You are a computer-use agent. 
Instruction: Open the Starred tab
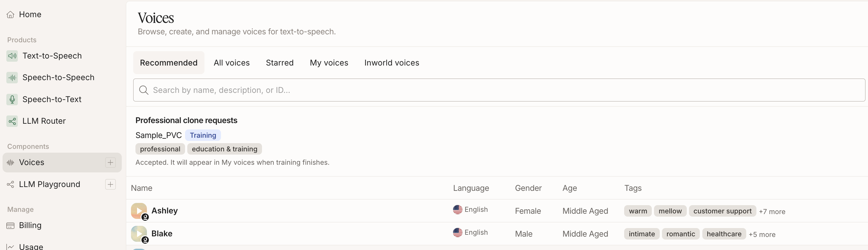tap(280, 63)
